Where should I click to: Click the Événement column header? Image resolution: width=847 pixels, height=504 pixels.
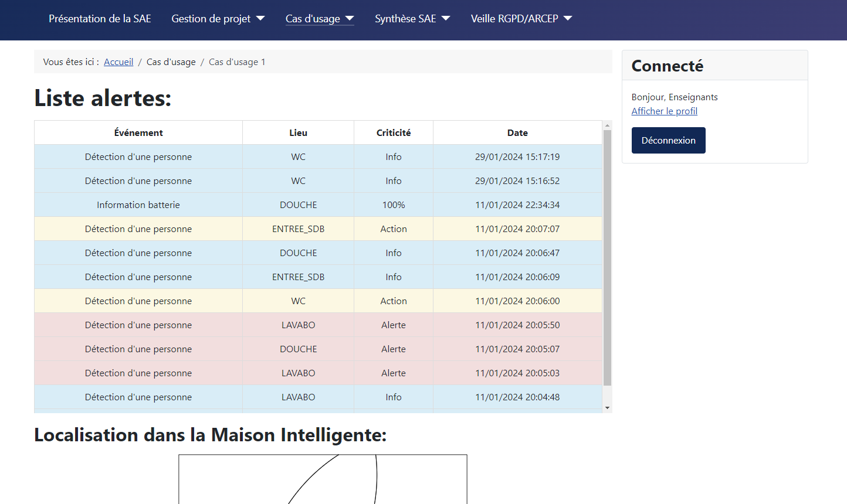click(138, 132)
